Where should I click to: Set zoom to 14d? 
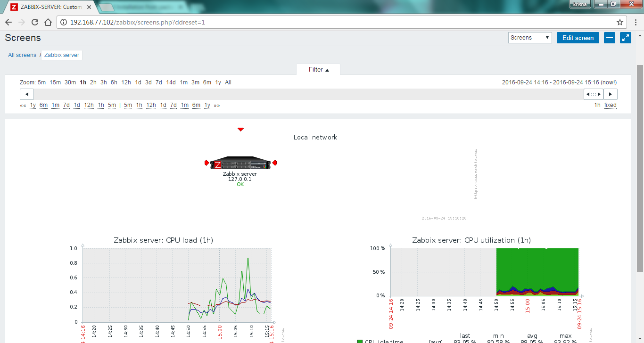[x=171, y=82]
